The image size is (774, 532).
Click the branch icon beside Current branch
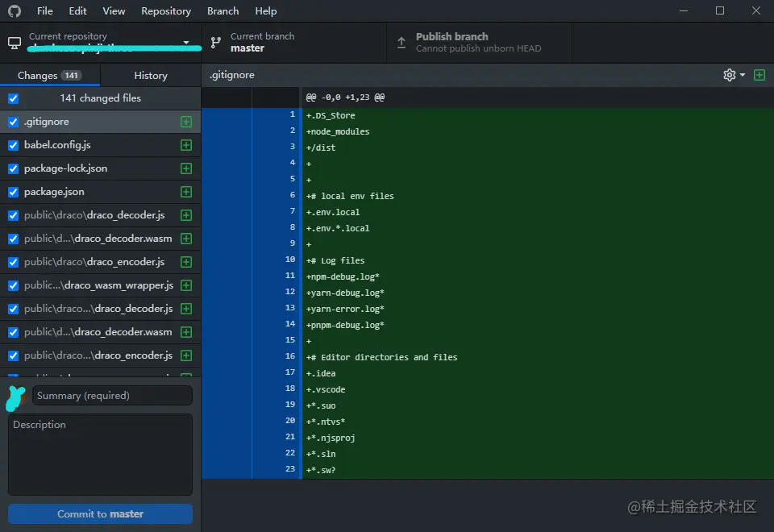point(216,43)
